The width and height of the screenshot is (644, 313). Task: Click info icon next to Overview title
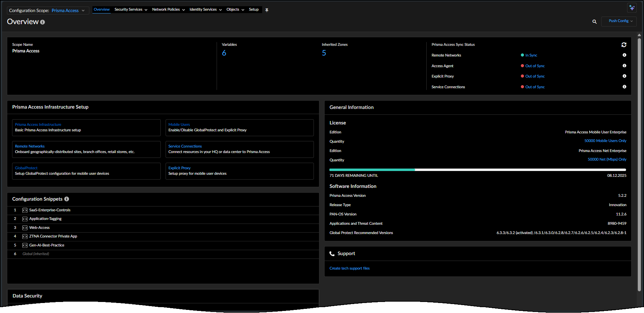[42, 22]
